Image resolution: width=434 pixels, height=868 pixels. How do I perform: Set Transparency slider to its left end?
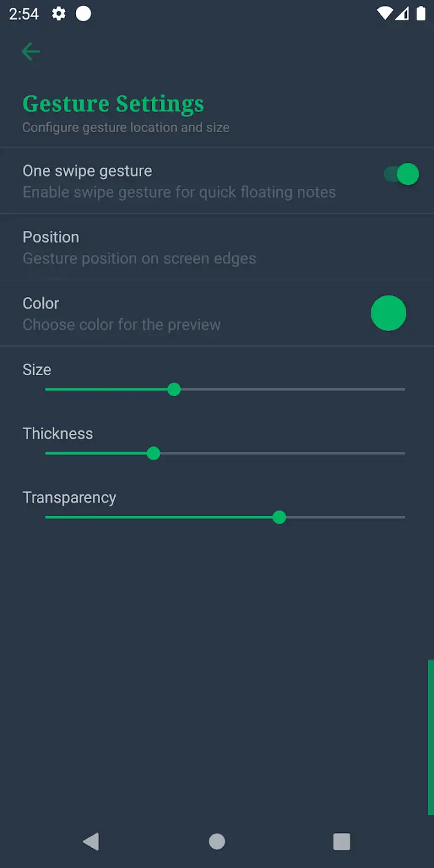coord(46,517)
